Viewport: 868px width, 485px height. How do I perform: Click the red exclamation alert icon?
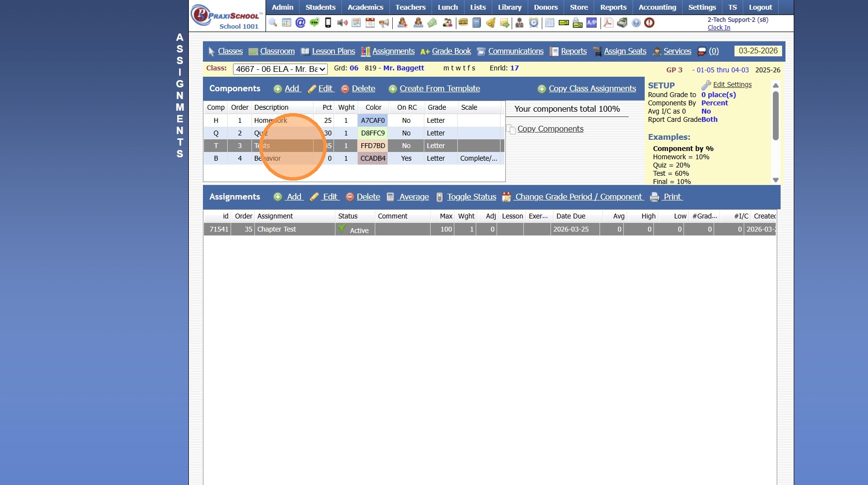(650, 23)
